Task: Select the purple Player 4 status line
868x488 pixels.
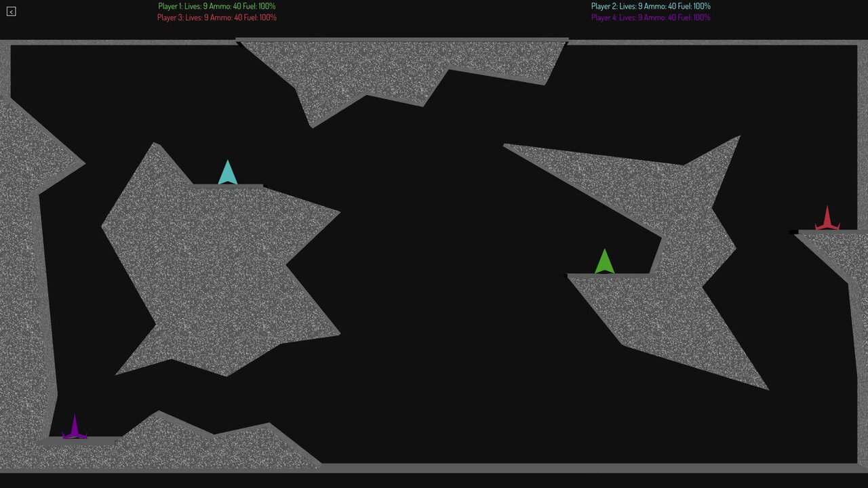Action: click(x=650, y=18)
